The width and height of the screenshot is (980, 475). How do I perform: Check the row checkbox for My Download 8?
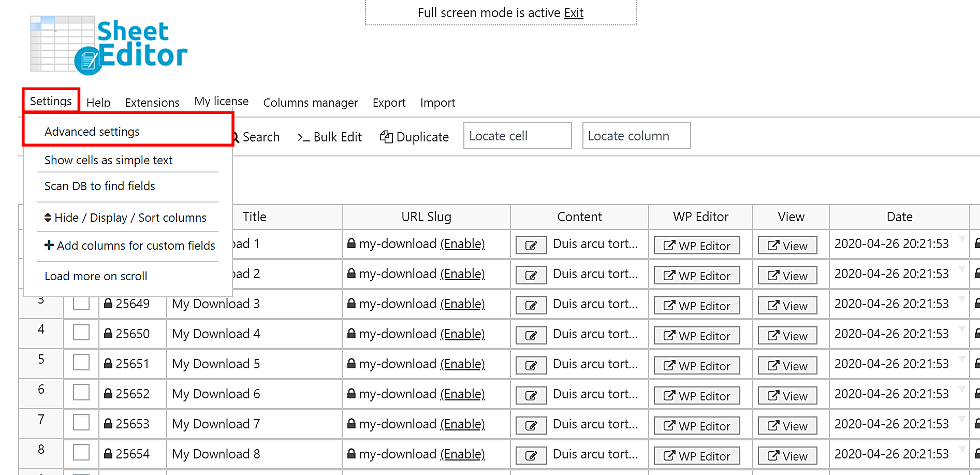(x=81, y=452)
